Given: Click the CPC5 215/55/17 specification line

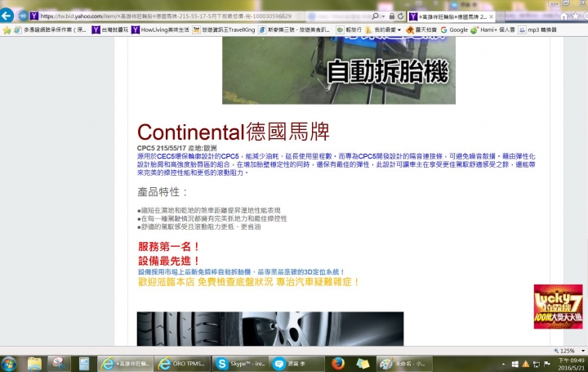Looking at the screenshot, I should coord(176,148).
